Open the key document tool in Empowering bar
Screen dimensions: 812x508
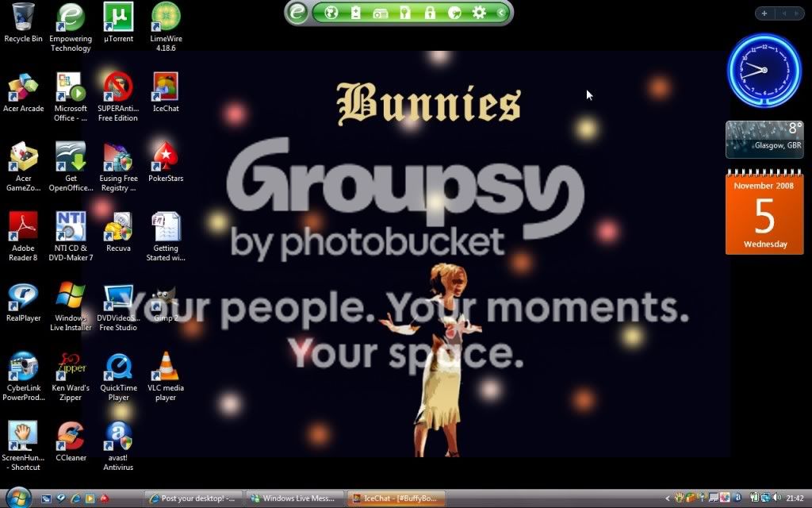coord(405,13)
